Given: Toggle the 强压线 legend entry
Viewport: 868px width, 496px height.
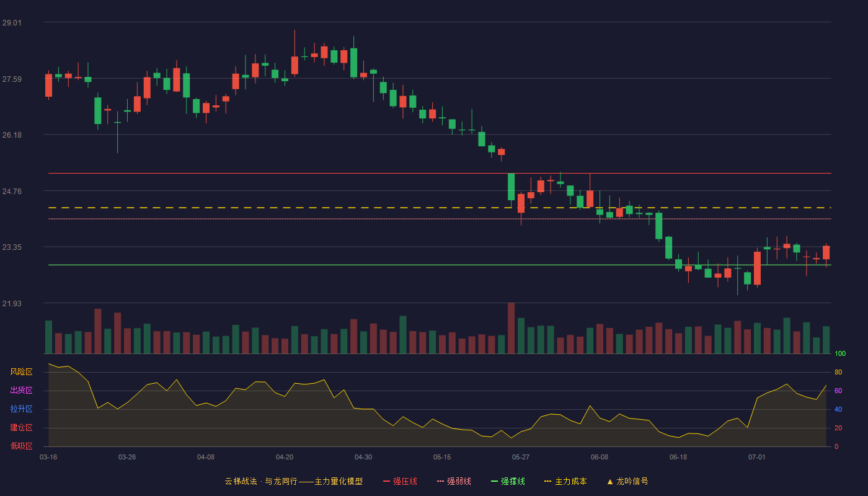Looking at the screenshot, I should coord(400,481).
